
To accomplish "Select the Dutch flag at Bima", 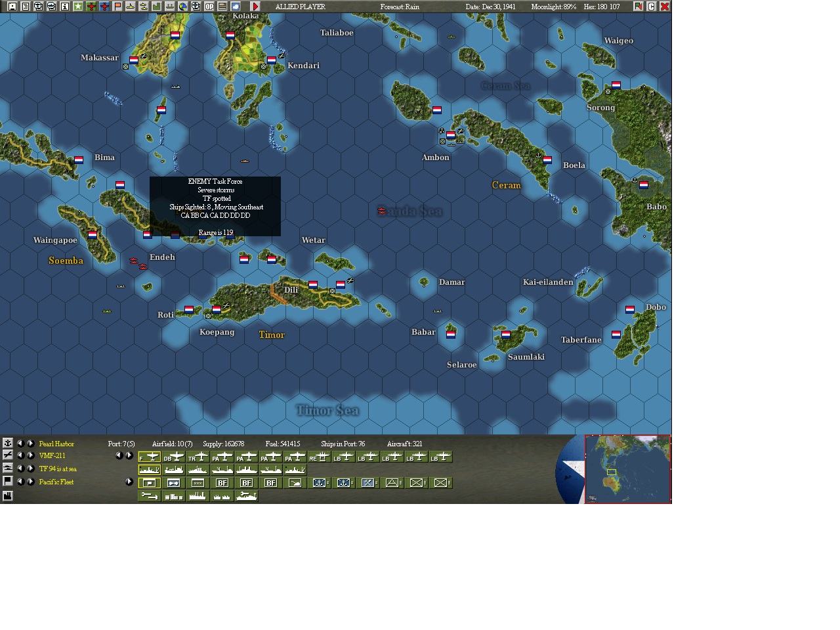I will tap(79, 159).
